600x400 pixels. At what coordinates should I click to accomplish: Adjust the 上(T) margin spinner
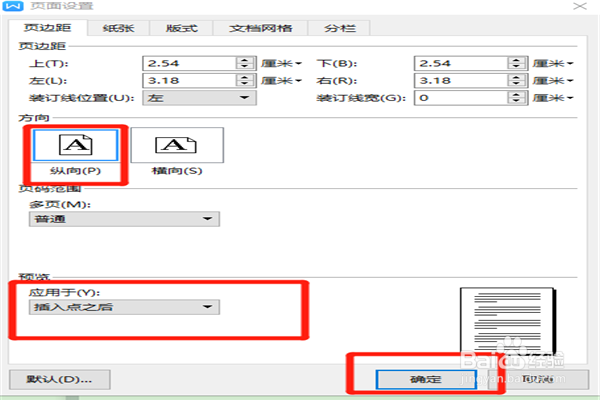[245, 63]
